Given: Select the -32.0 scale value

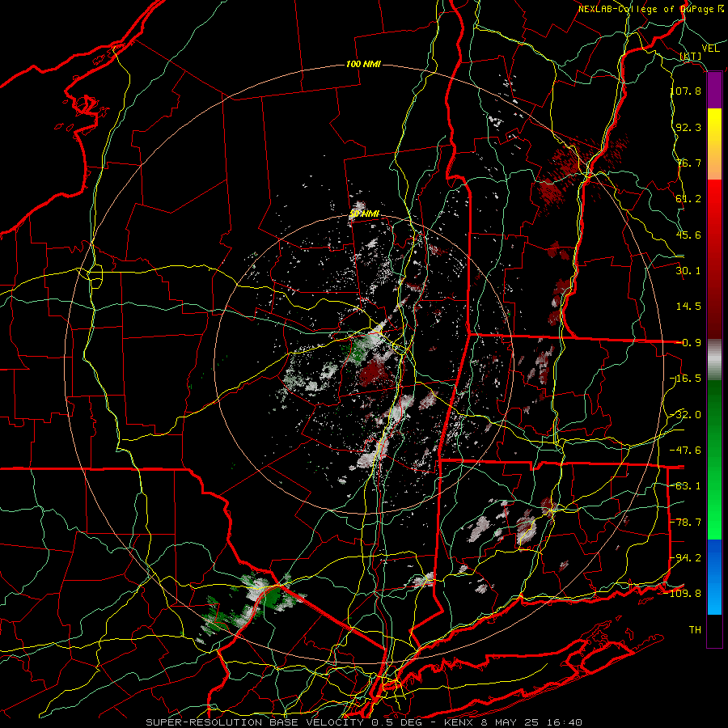Looking at the screenshot, I should [x=685, y=415].
